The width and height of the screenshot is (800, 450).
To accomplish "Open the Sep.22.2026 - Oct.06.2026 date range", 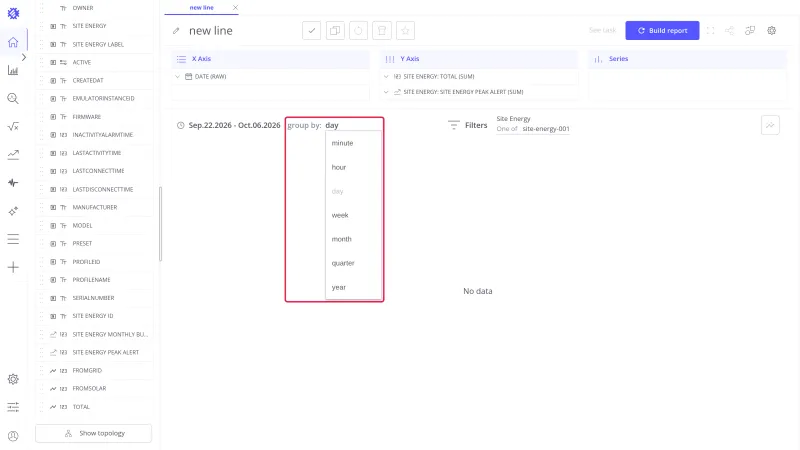I will tap(234, 125).
